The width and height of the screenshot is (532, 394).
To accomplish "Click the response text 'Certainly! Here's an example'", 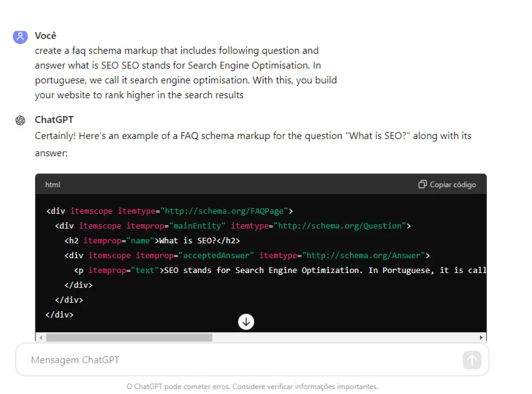I will [253, 145].
